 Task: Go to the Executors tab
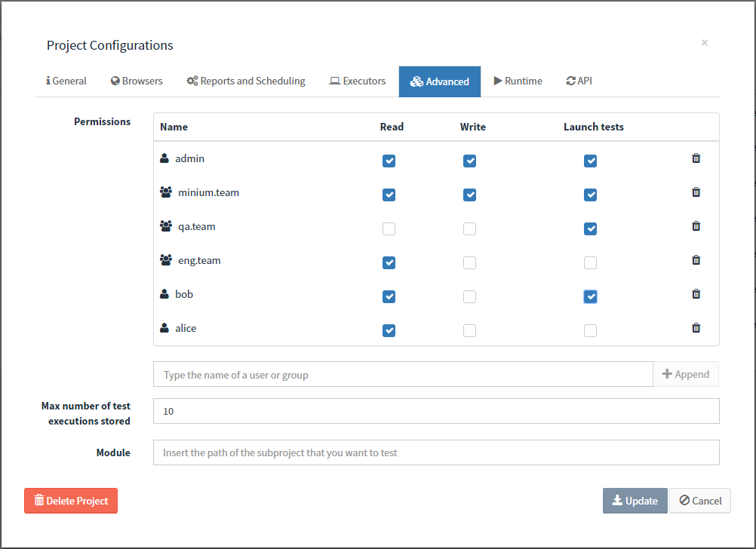tap(358, 81)
